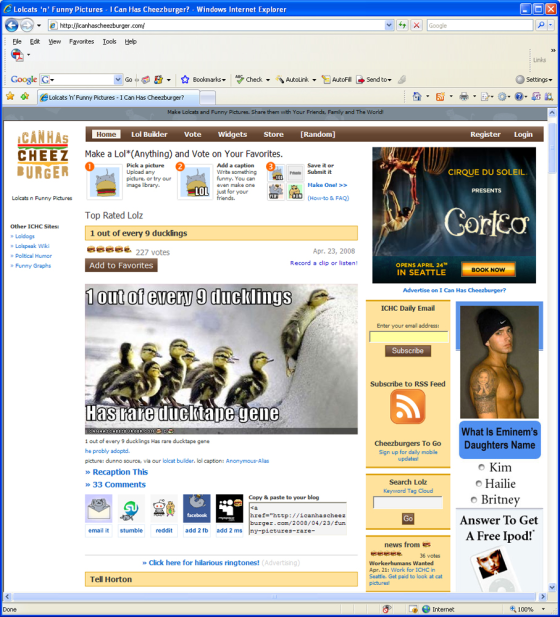Screen dimensions: 560x617
Task: Open the address bar history dropdown
Action: pos(389,26)
